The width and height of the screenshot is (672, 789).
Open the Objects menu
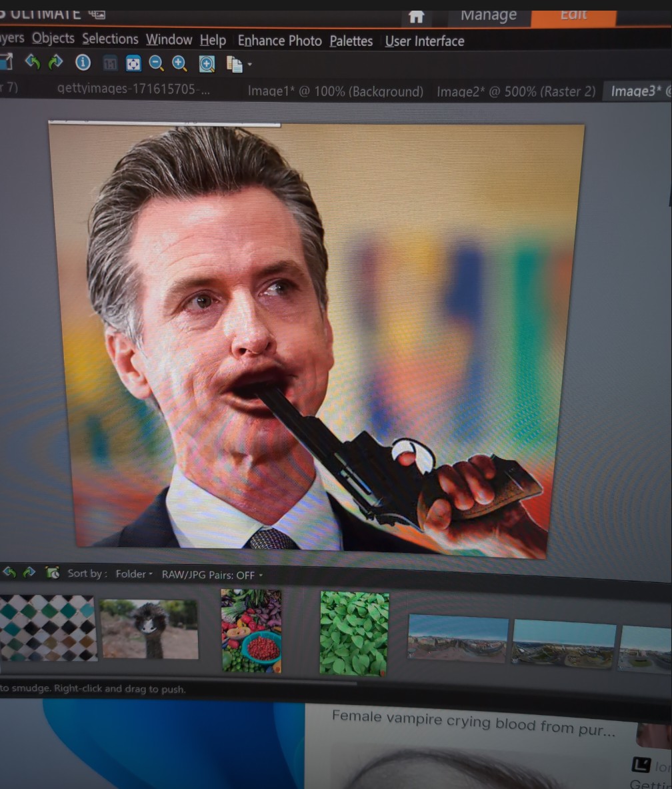[x=53, y=38]
